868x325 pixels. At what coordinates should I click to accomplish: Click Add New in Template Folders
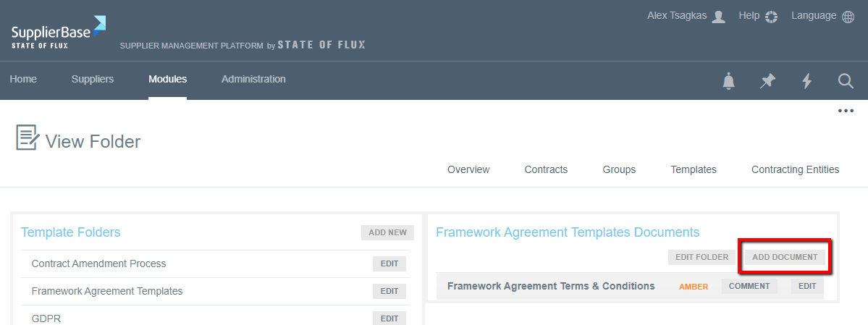[387, 232]
